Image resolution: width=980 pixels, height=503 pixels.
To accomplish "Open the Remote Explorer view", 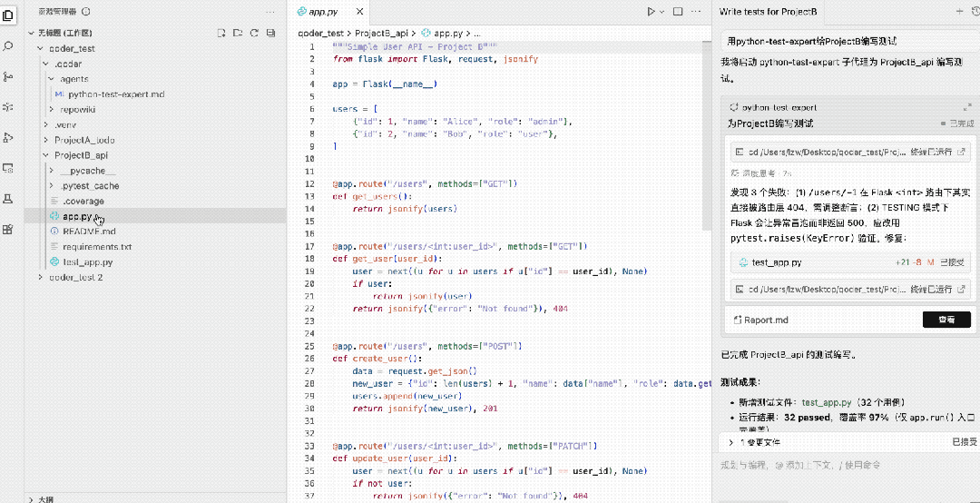I will pos(9,168).
